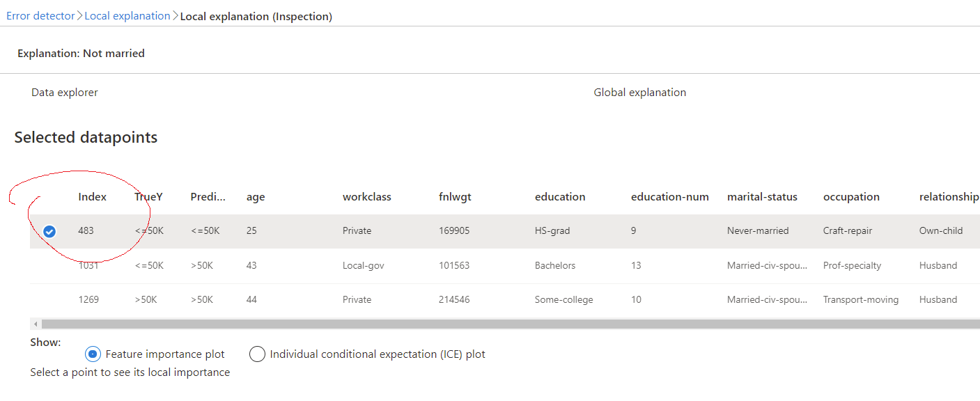
Task: Switch to the Data explorer tab
Action: (64, 91)
